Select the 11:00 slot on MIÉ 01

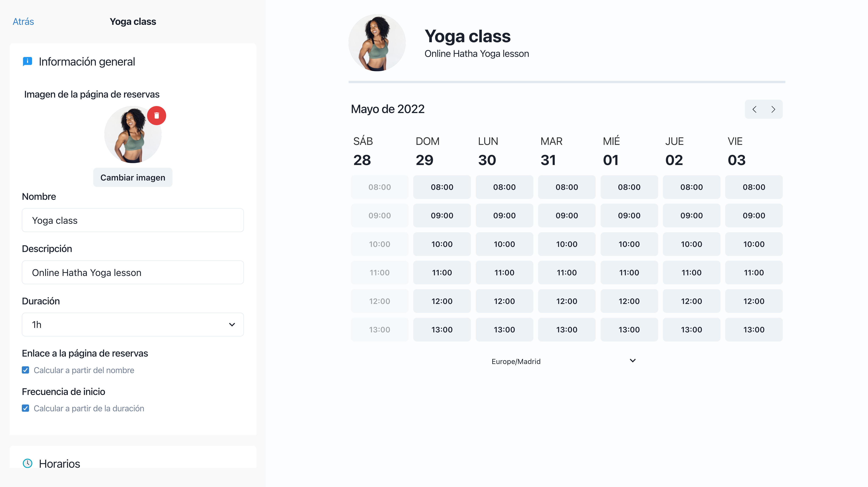point(629,273)
